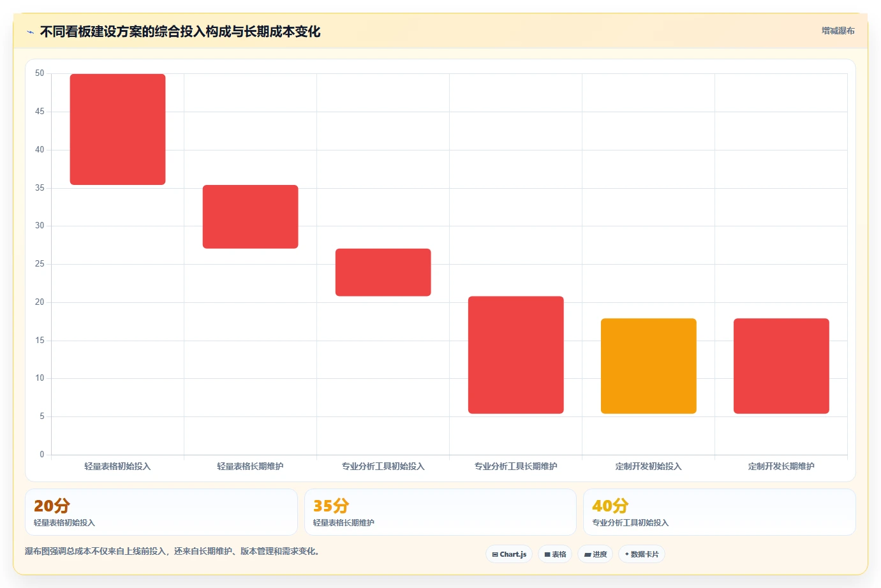This screenshot has height=588, width=881.
Task: Click the 增减瀑布 tag in the header
Action: (x=838, y=31)
